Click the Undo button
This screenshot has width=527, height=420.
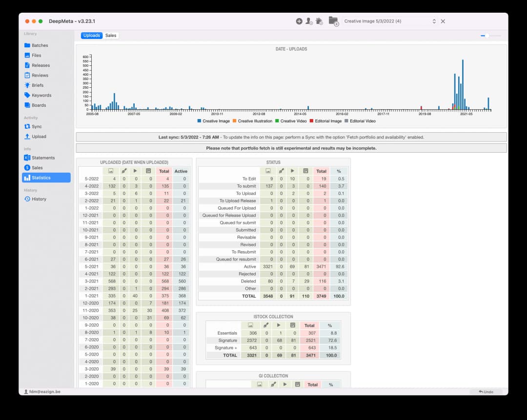tap(486, 392)
